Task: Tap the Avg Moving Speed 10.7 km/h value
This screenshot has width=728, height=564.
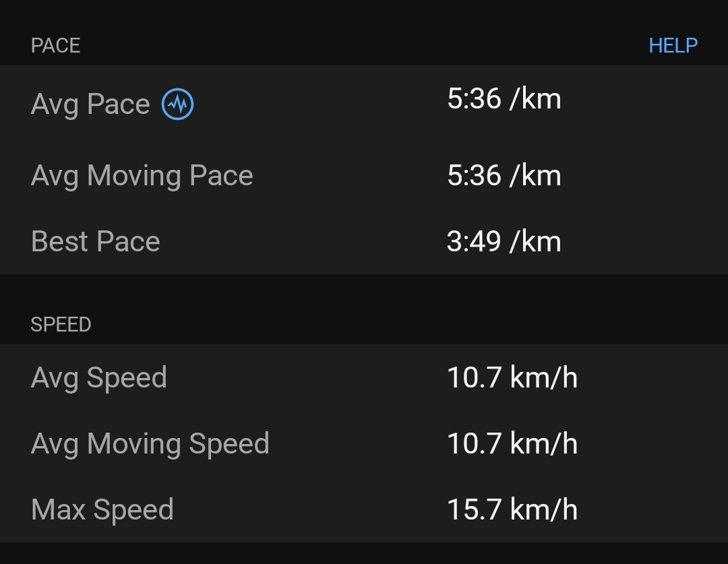Action: (x=512, y=444)
